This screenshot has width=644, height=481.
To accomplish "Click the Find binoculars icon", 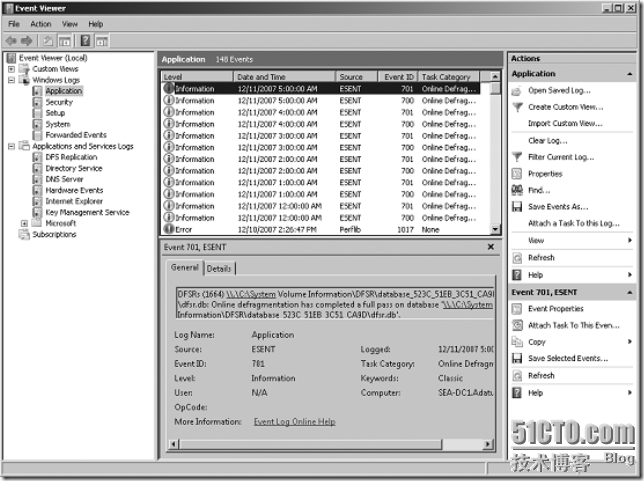I will click(517, 190).
